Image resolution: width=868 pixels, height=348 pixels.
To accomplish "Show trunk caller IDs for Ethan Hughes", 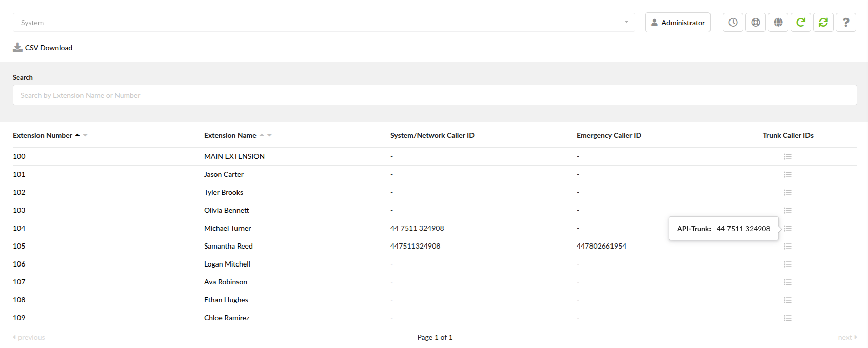I will click(x=787, y=300).
